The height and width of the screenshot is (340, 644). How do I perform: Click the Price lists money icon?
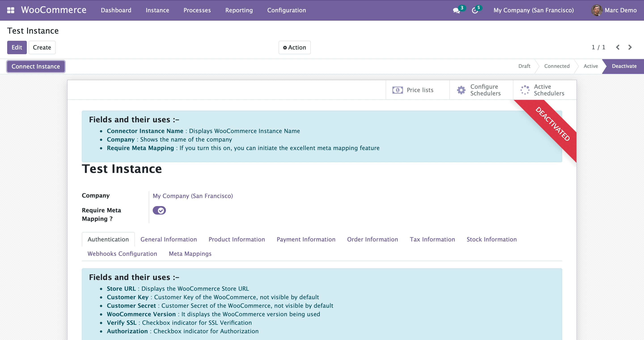pyautogui.click(x=397, y=90)
